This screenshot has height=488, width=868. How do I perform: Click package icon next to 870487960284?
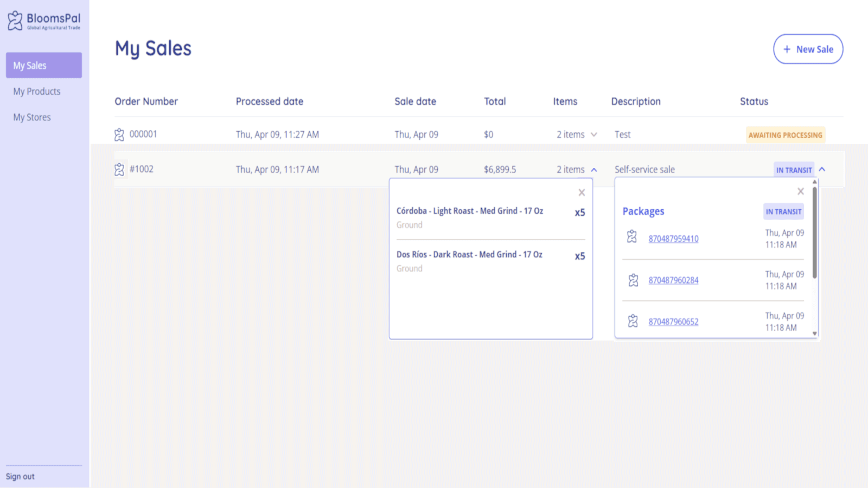tap(633, 280)
